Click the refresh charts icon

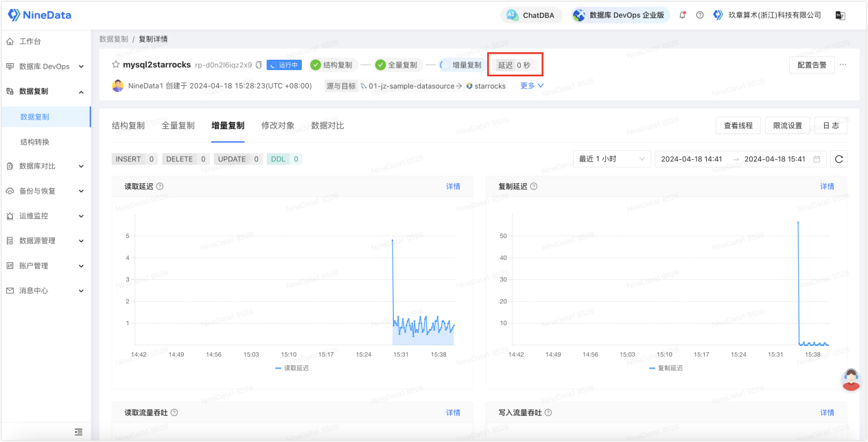[838, 159]
